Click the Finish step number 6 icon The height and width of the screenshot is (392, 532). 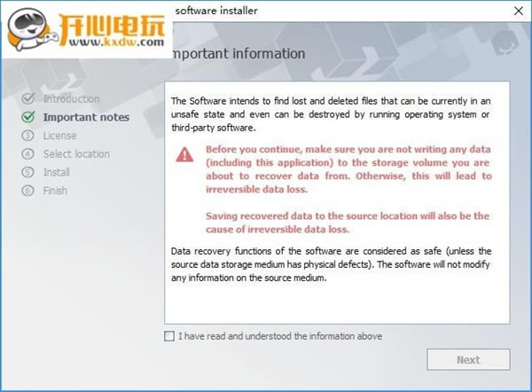click(x=27, y=191)
